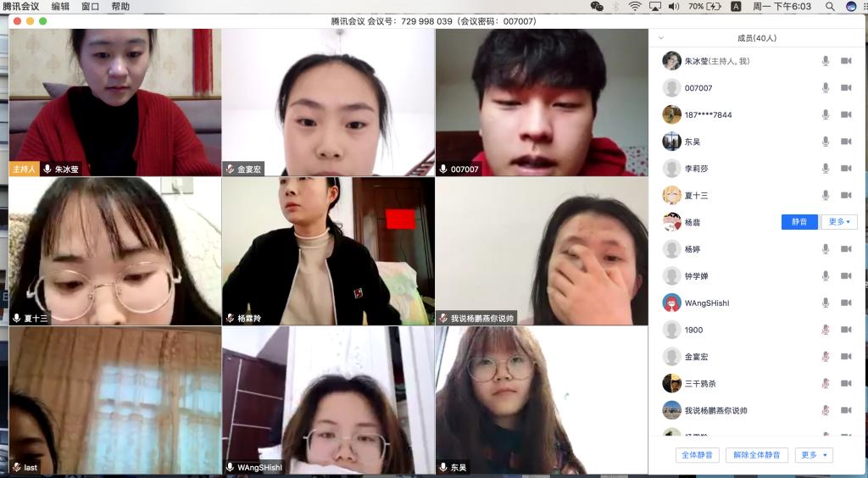Click camera icon in 我说杨鹏燕你说帅 list row
This screenshot has height=478, width=868.
[x=846, y=410]
